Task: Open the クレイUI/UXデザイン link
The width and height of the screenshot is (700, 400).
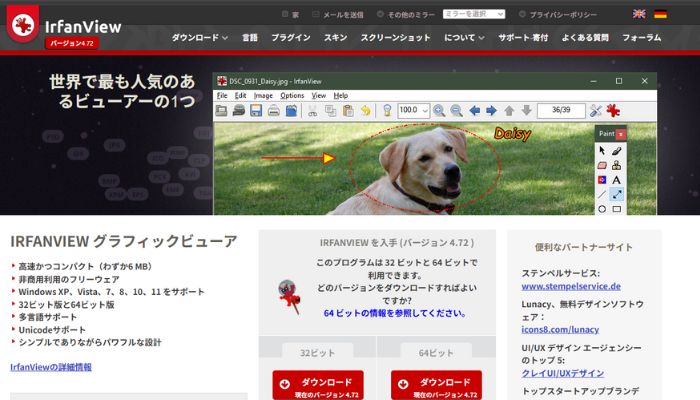Action: 563,373
